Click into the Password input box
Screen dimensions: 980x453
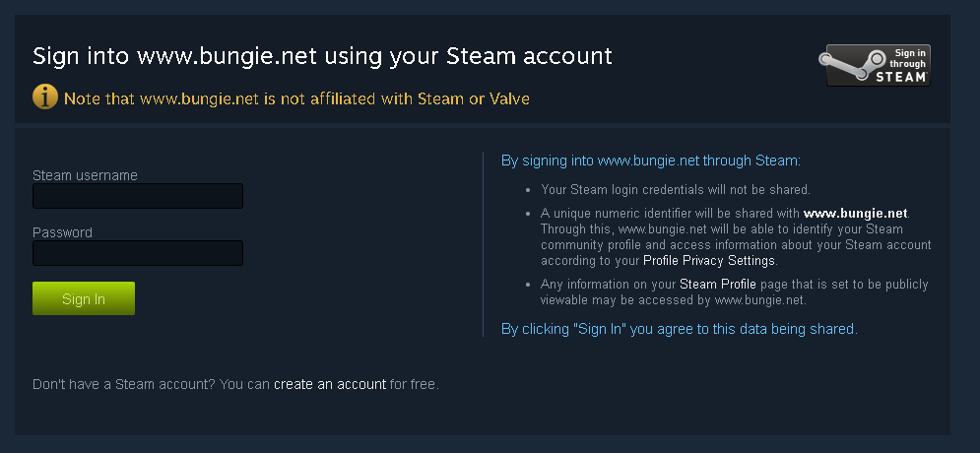[138, 253]
